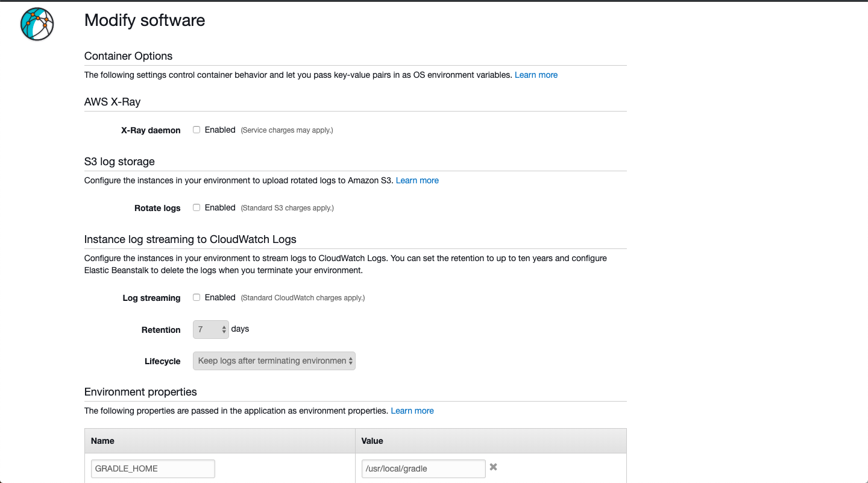Click the Modify software page heading
The image size is (868, 483).
pyautogui.click(x=145, y=20)
